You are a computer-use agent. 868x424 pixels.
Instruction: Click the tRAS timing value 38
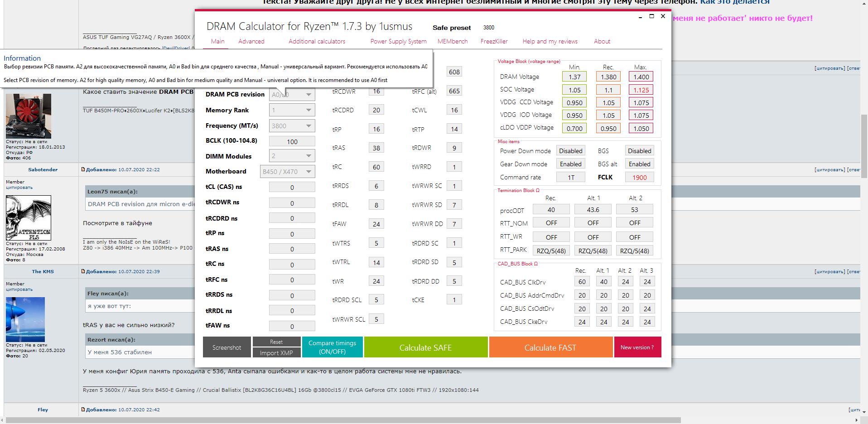coord(376,148)
